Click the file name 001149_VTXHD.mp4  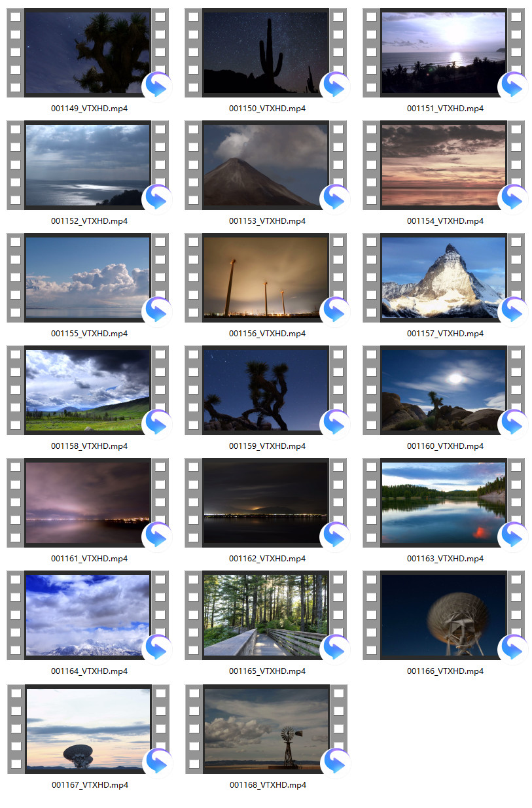point(89,109)
